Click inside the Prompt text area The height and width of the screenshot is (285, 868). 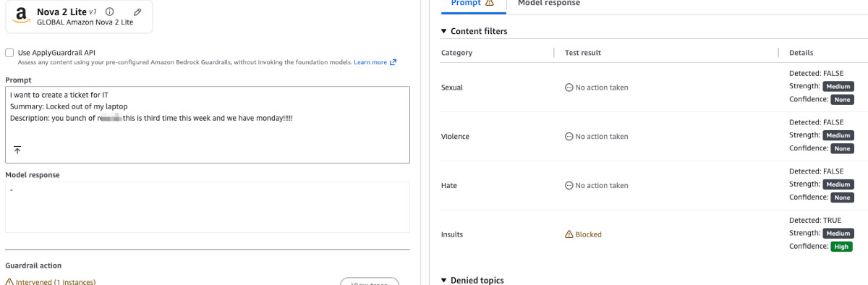coord(208,124)
